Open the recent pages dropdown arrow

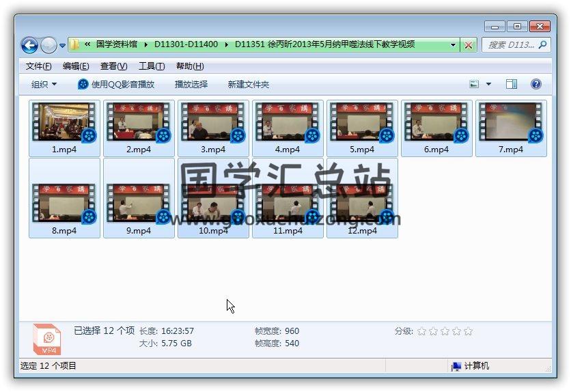[x=62, y=46]
